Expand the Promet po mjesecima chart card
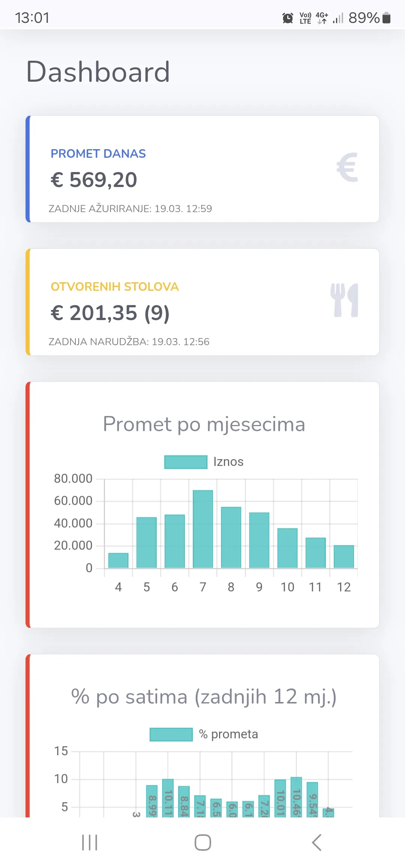 click(x=202, y=502)
